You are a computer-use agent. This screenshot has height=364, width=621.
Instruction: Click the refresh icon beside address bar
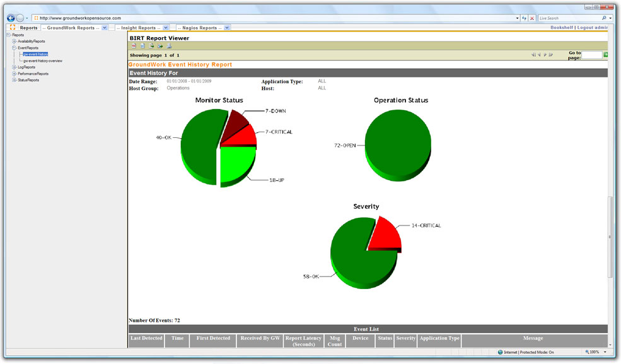(524, 18)
